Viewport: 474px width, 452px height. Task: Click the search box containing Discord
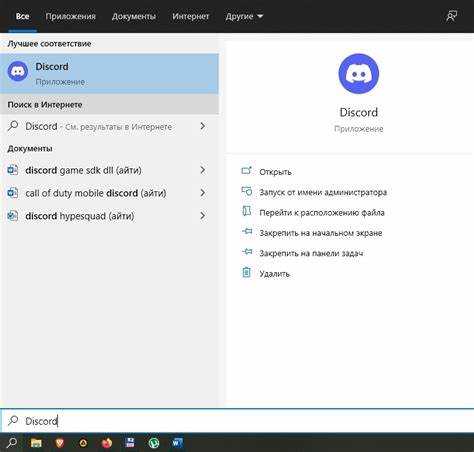(x=237, y=420)
